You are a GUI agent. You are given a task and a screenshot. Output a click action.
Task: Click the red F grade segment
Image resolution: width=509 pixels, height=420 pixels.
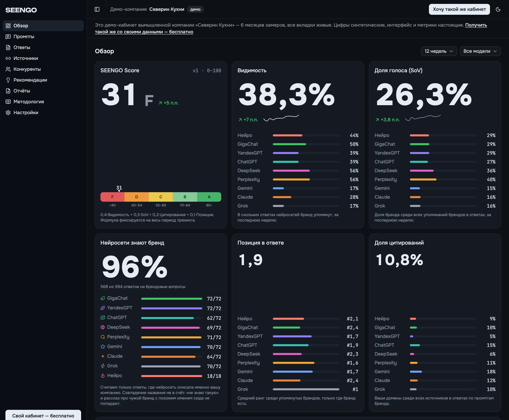[x=112, y=197]
